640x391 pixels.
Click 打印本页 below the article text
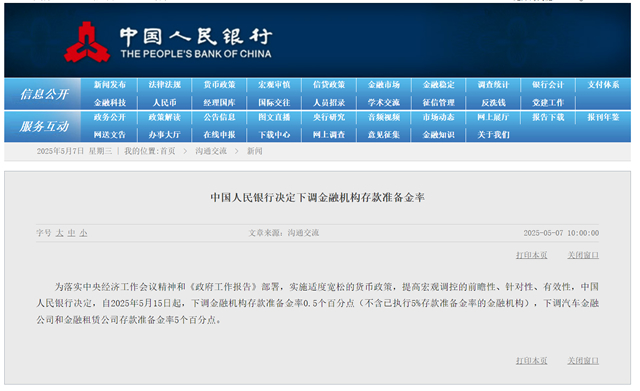[531, 361]
